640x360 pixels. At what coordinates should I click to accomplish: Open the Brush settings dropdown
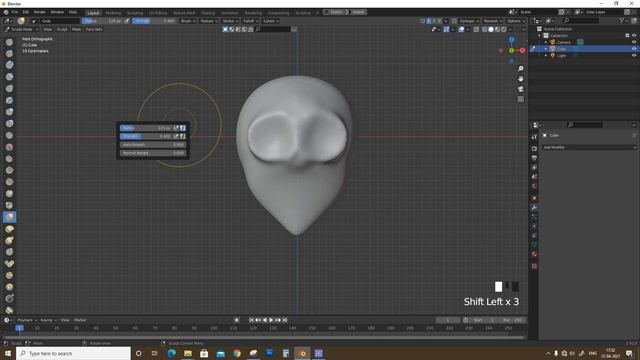188,21
